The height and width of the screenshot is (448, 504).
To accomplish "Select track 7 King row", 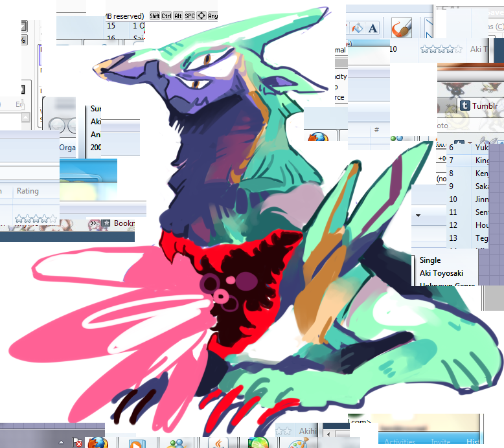I will click(x=468, y=161).
